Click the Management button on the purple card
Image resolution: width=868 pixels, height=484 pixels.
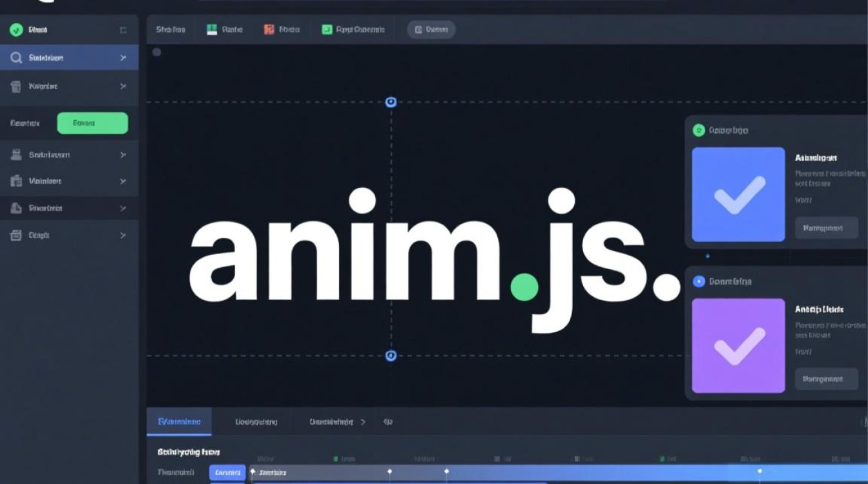[826, 379]
